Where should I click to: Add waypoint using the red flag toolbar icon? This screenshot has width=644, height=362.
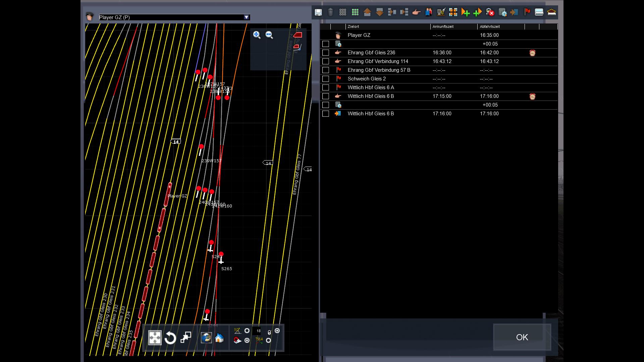tap(527, 12)
